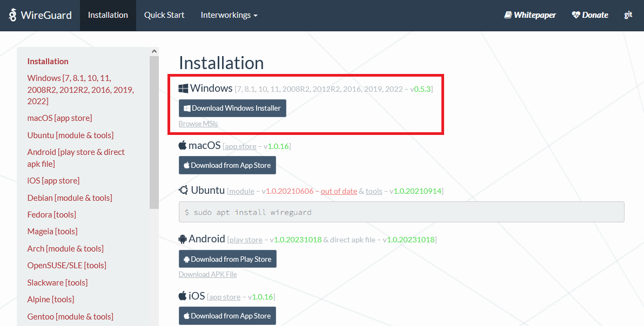Click the Donate heart icon link
This screenshot has height=326, width=644.
click(590, 15)
